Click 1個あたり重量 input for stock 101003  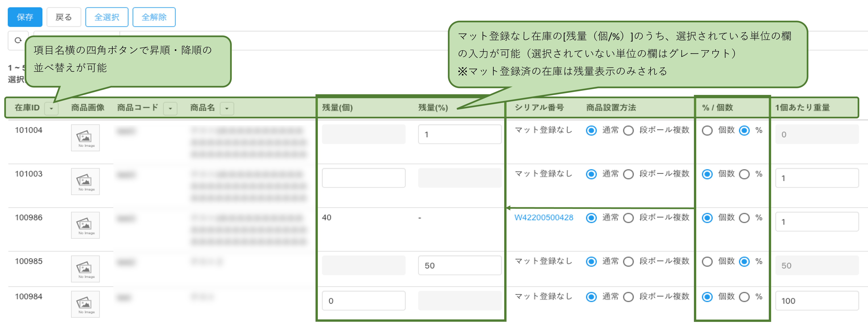click(x=817, y=178)
